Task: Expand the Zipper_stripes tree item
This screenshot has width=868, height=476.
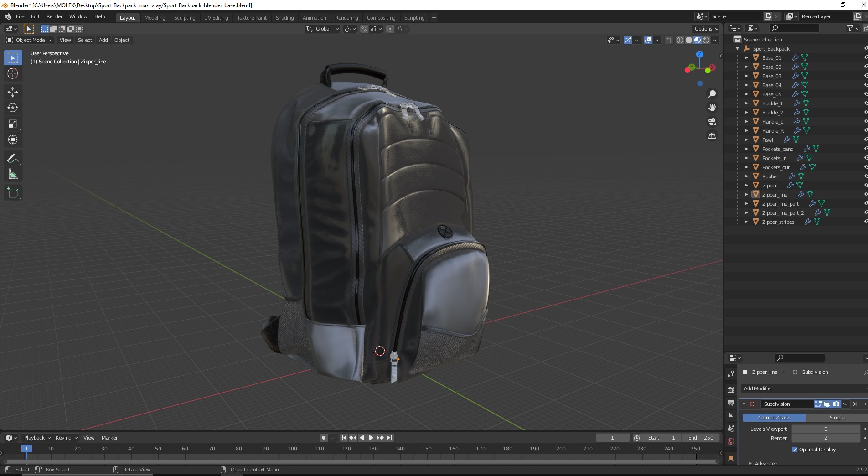Action: [746, 222]
